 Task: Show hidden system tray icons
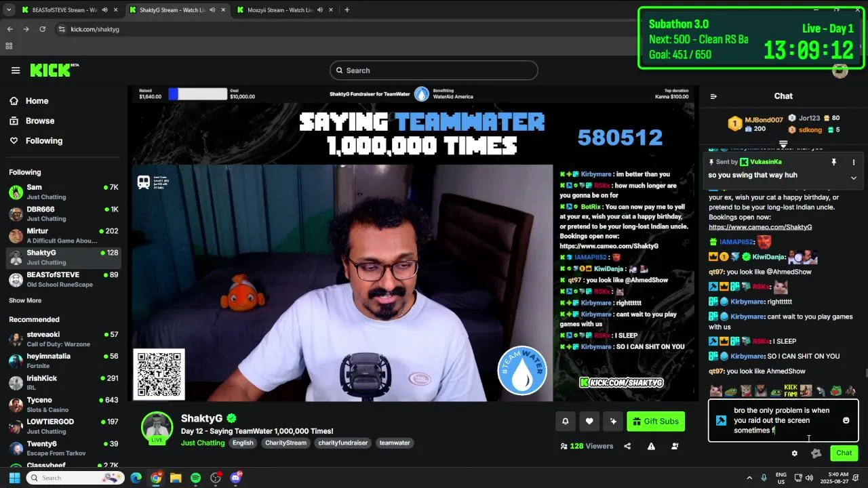point(749,478)
